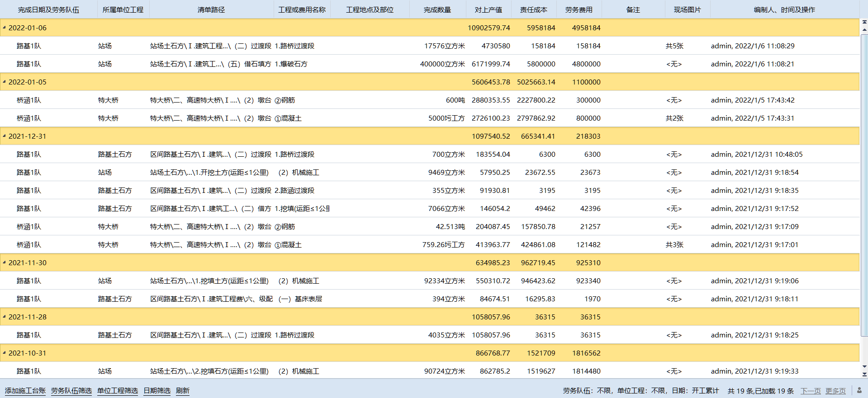Click the scroll-to-bottom double arrow on scrollbar

pyautogui.click(x=864, y=374)
